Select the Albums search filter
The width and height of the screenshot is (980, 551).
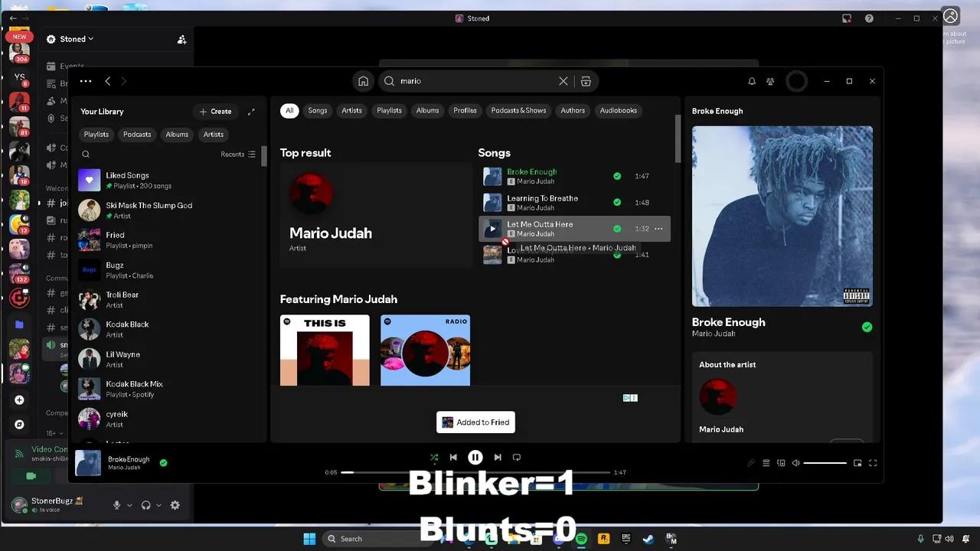427,111
